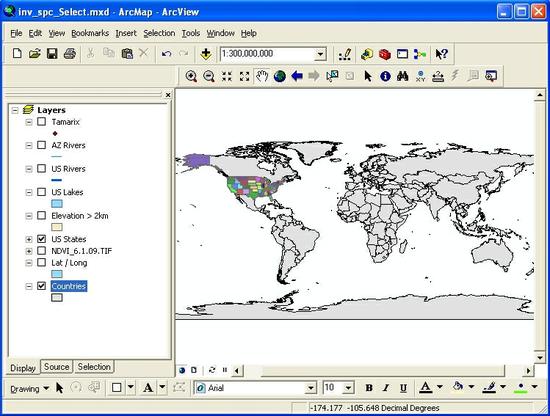Click the Fixed Zoom In icon

pyautogui.click(x=227, y=76)
